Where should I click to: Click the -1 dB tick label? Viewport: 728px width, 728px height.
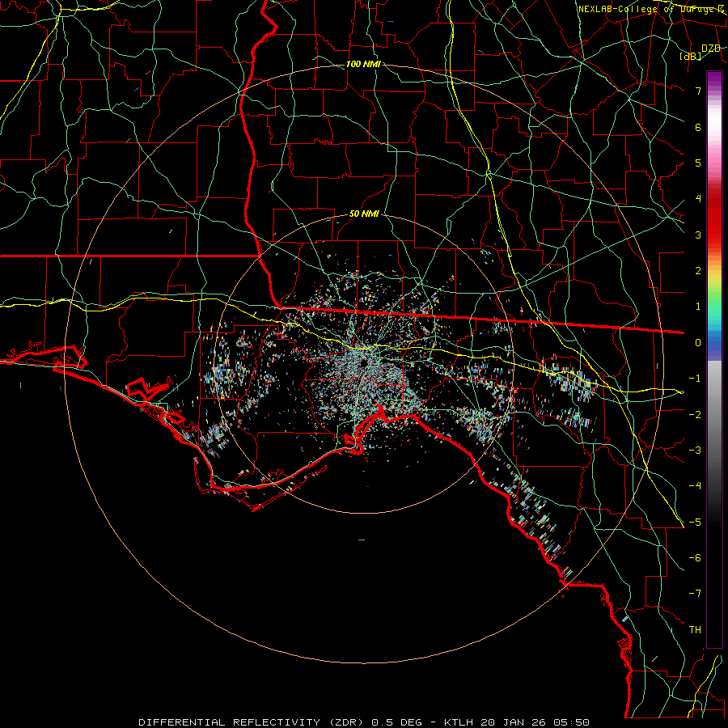(x=695, y=379)
